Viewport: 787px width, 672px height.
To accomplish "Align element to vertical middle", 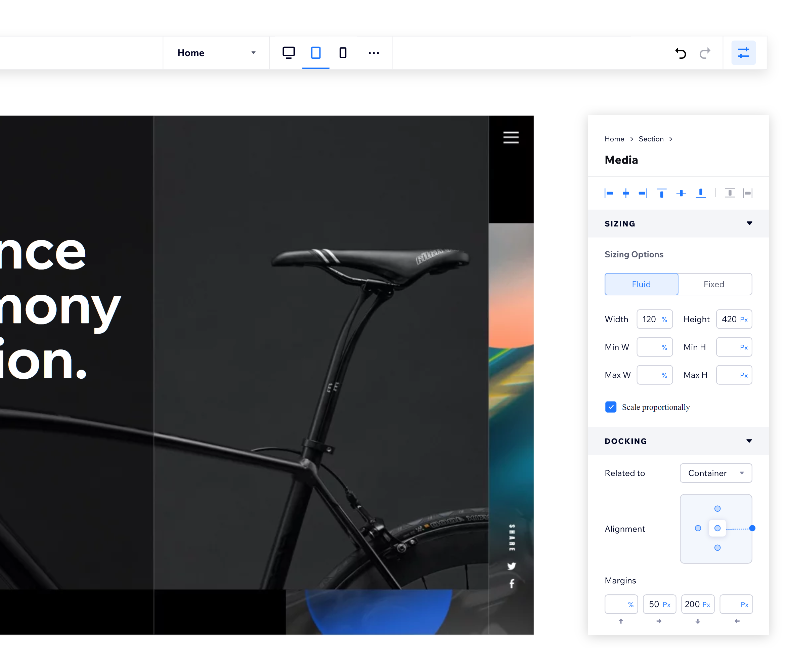I will pyautogui.click(x=682, y=193).
